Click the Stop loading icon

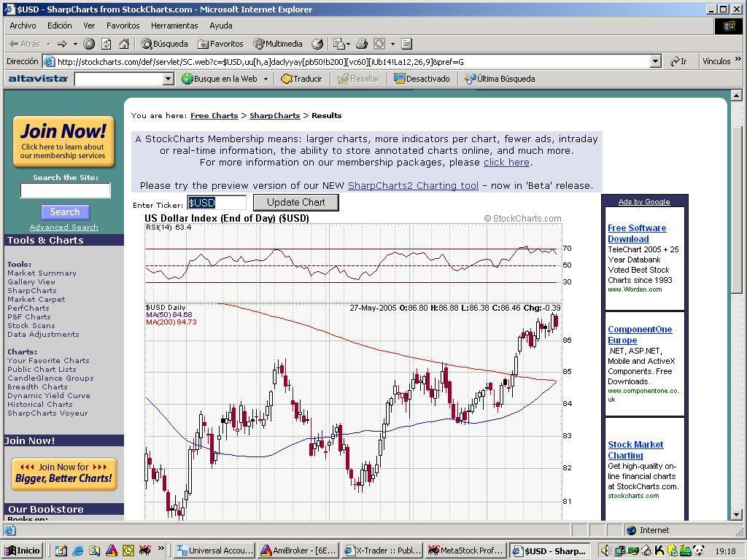pos(89,44)
